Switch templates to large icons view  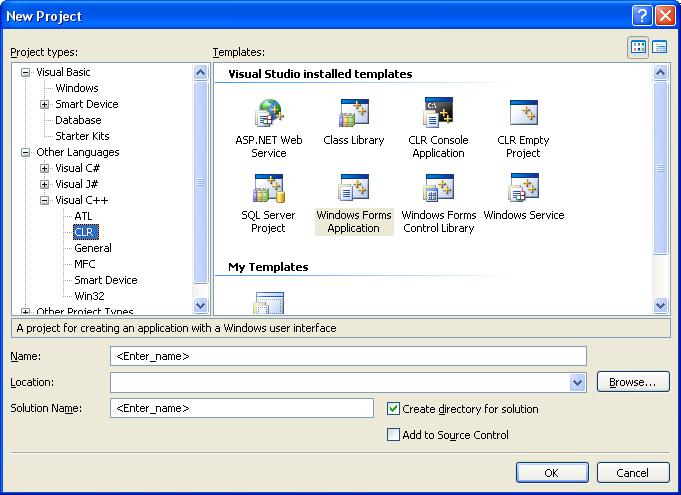(x=638, y=47)
